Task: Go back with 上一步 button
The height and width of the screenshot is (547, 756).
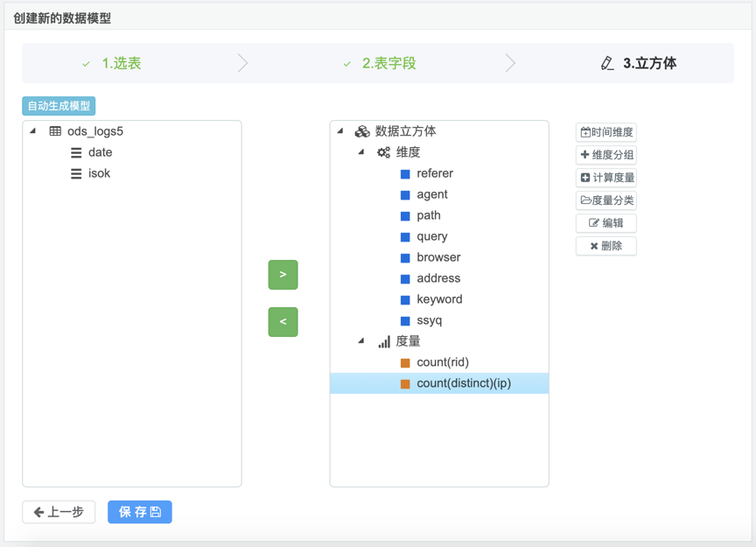Action: tap(59, 512)
